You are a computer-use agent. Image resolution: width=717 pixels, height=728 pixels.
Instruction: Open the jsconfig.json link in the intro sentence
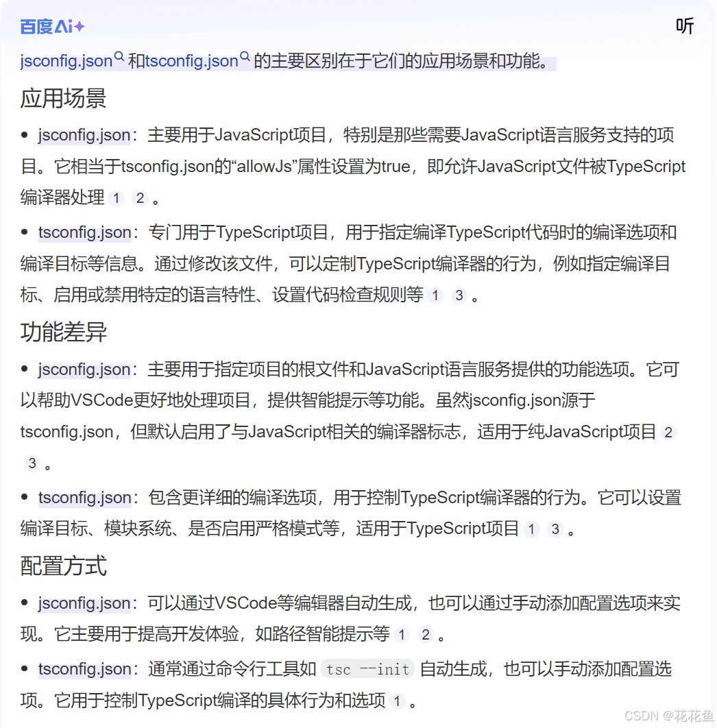click(x=66, y=61)
